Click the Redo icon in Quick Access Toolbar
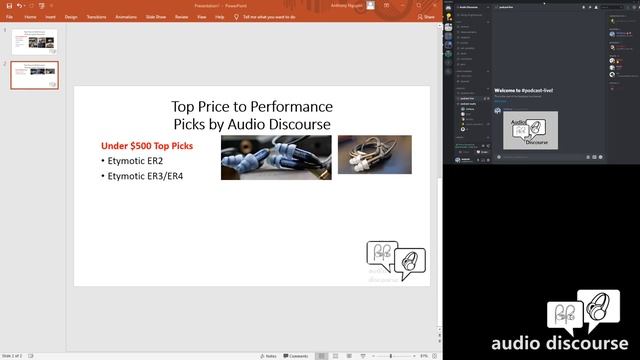This screenshot has width=640, height=360. tap(31, 6)
